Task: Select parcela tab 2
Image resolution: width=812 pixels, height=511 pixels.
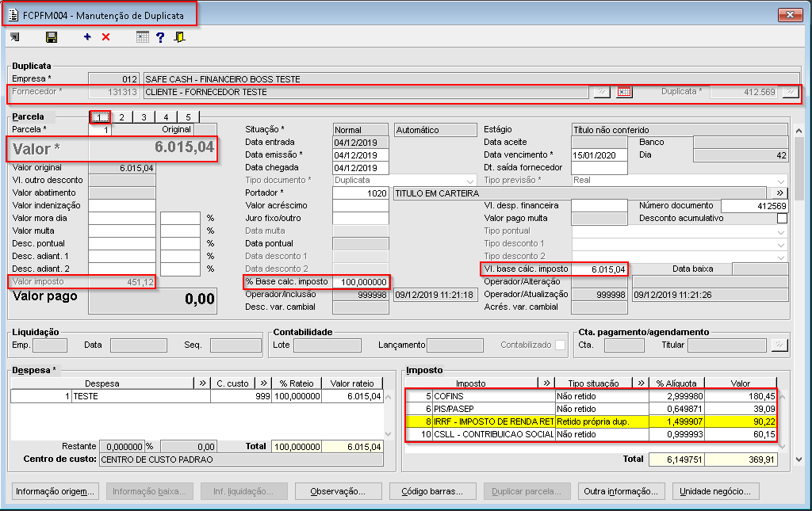Action: (121, 117)
